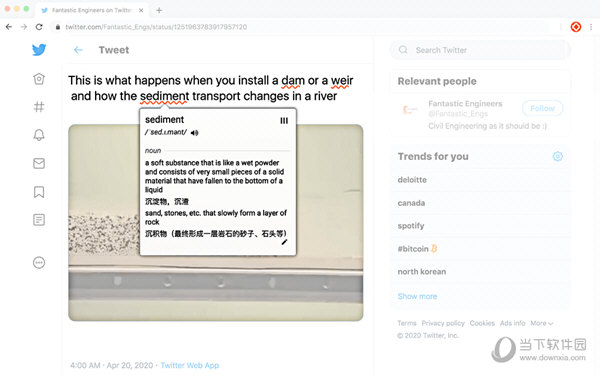Open the Show more trends link

417,296
